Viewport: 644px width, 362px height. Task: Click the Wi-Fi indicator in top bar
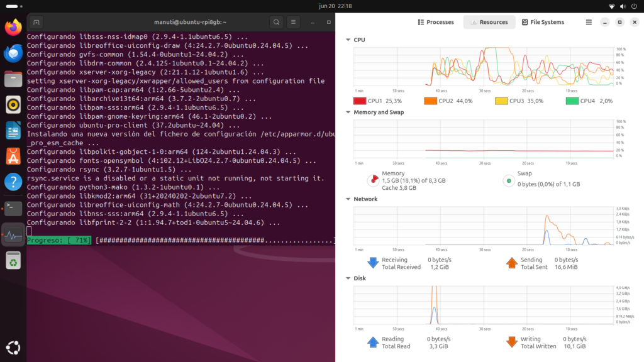point(611,6)
